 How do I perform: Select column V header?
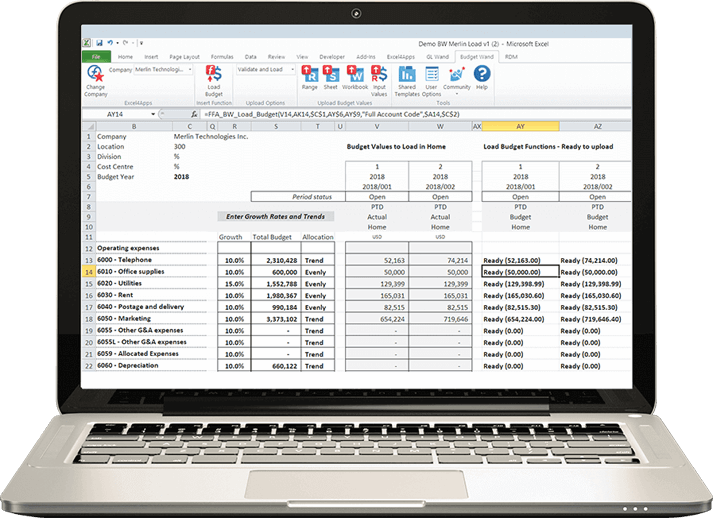tap(377, 126)
